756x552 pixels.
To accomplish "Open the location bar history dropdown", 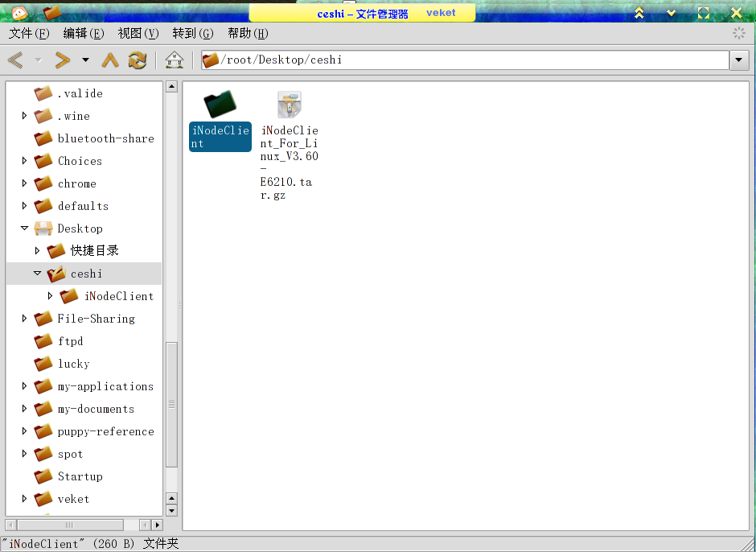I will 739,60.
